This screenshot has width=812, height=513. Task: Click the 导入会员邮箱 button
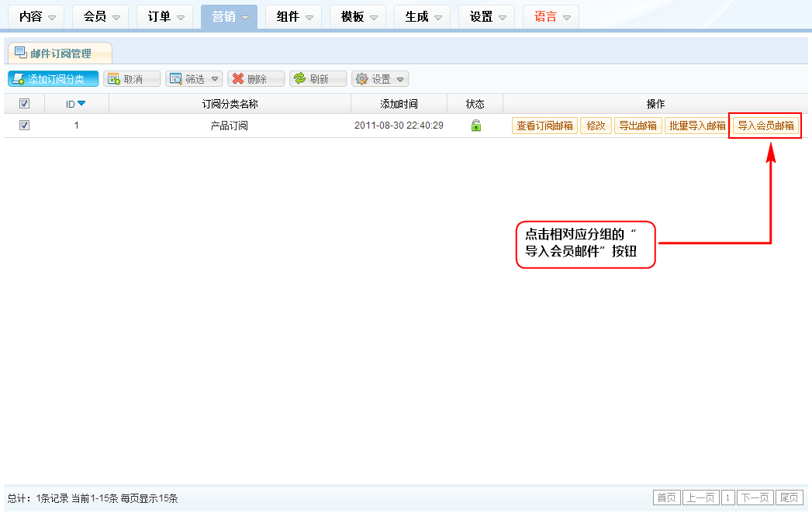point(765,126)
